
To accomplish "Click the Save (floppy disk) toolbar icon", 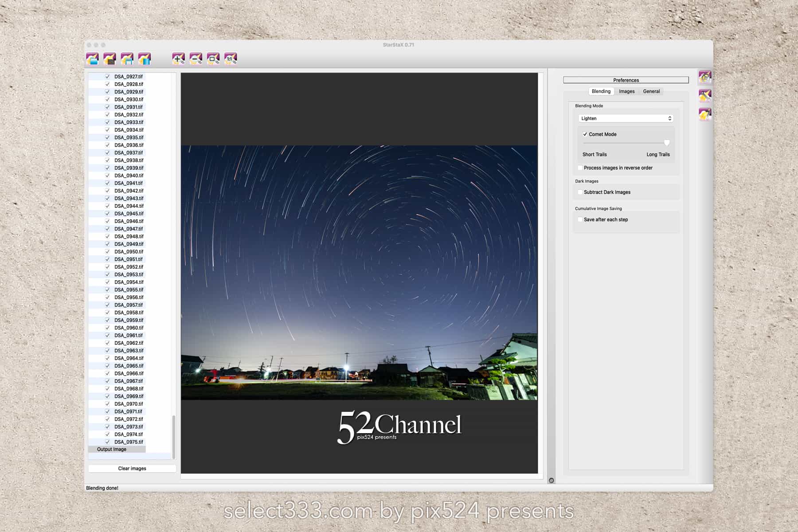I will (x=127, y=59).
